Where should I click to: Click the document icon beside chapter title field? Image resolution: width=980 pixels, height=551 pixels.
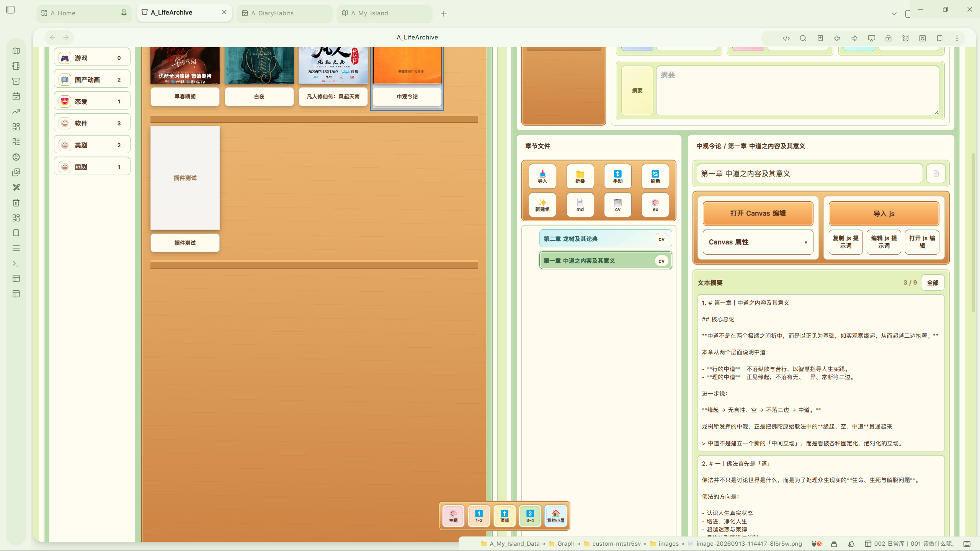(936, 174)
